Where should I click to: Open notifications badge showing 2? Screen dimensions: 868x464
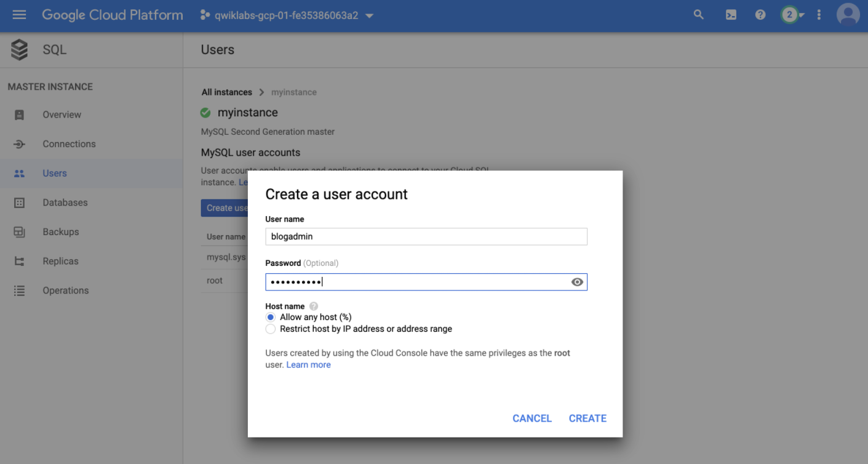(x=790, y=15)
